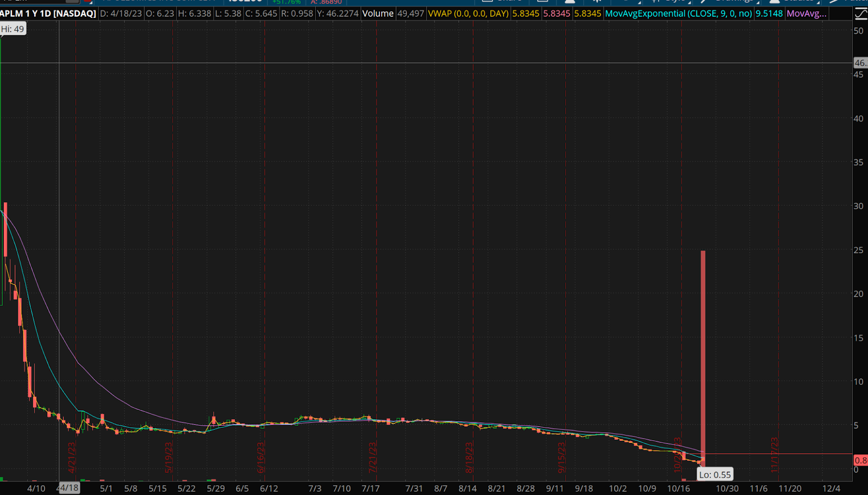Click the VWAP study label in the header
The height and width of the screenshot is (495, 868).
pos(468,14)
